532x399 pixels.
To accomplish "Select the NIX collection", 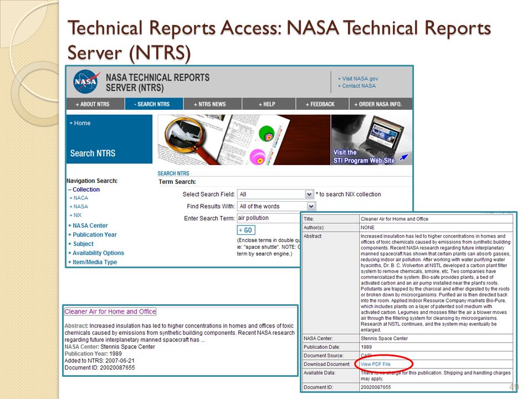I will click(76, 215).
